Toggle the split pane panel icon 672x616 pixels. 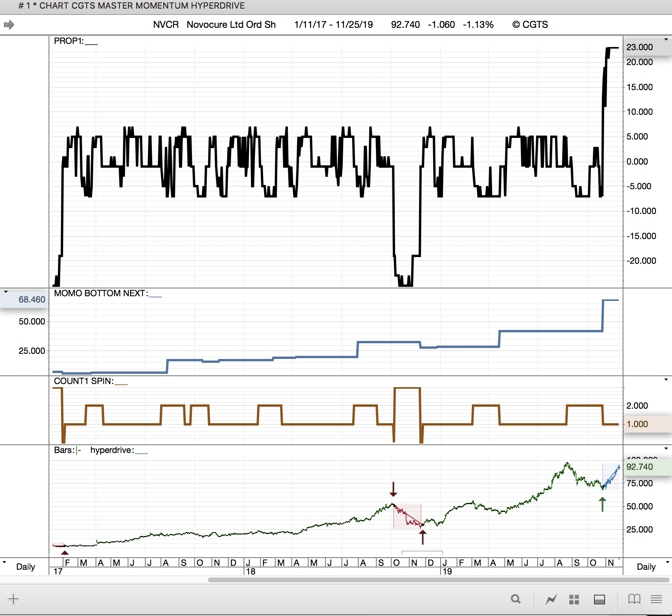599,599
